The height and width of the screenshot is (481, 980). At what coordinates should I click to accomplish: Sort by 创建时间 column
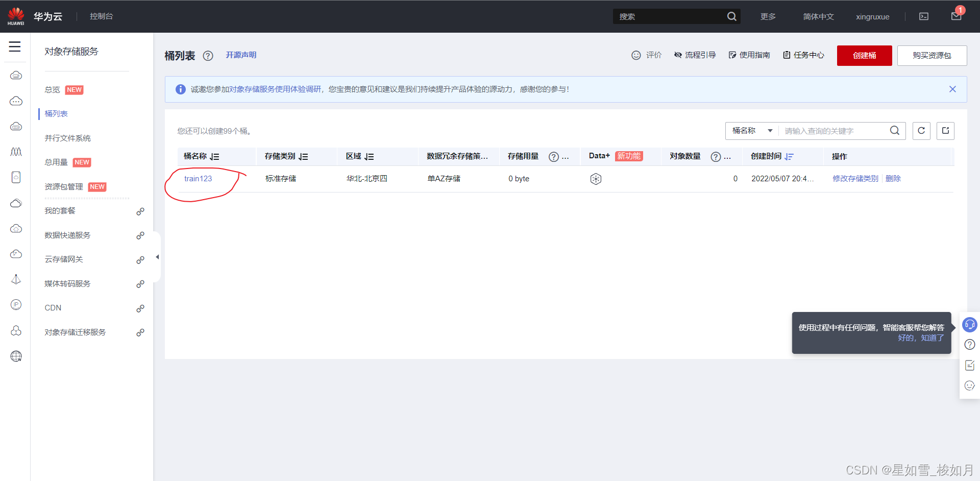click(789, 157)
